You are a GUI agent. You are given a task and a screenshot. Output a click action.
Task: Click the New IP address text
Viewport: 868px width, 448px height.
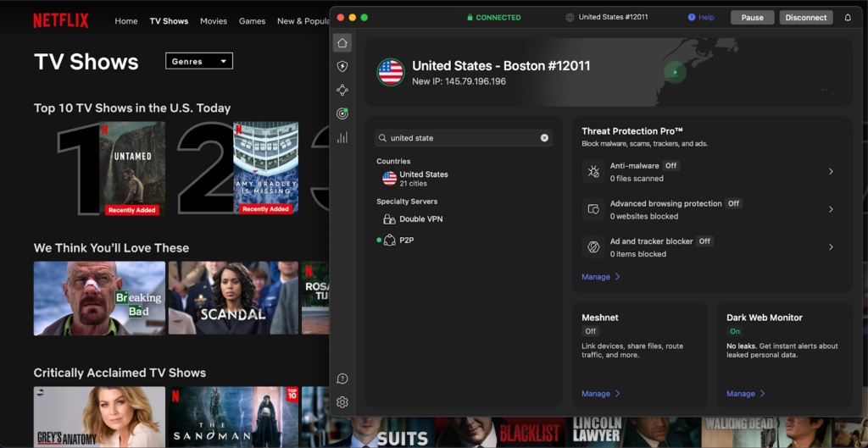point(459,81)
